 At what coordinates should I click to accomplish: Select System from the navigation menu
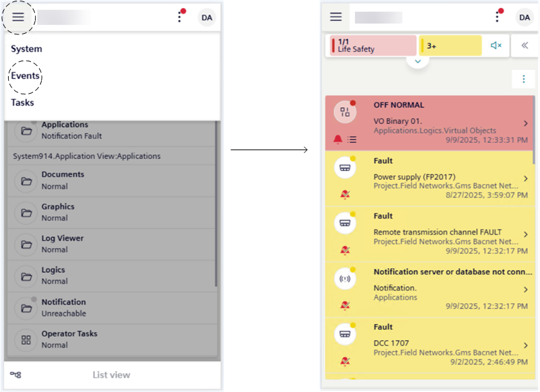tap(26, 49)
